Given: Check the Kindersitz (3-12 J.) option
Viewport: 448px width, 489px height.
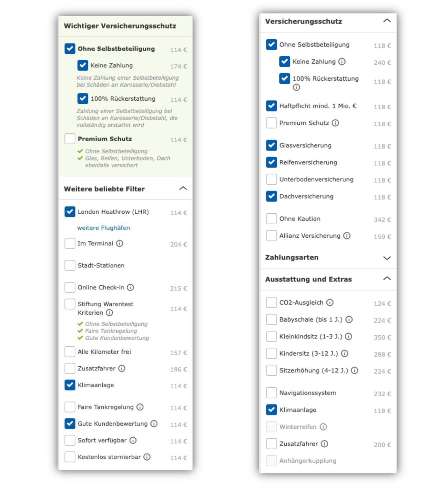Looking at the screenshot, I should (x=272, y=353).
